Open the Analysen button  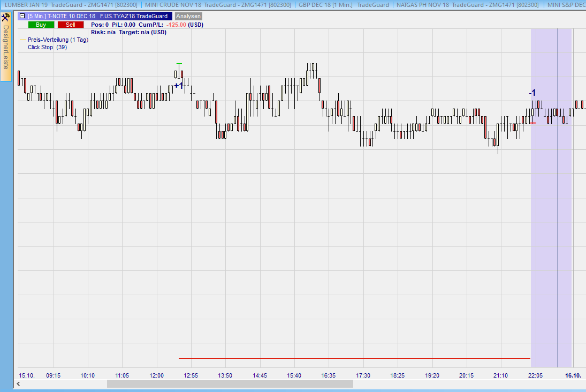[188, 16]
